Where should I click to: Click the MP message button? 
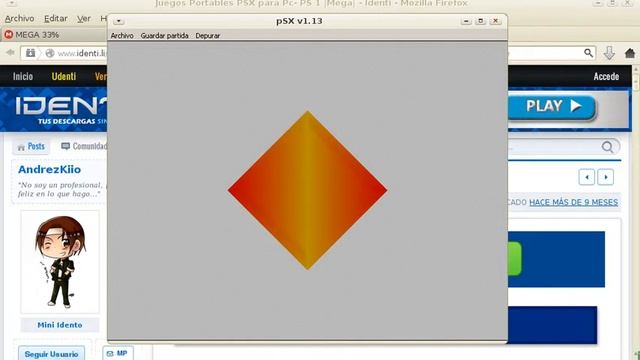coord(118,353)
